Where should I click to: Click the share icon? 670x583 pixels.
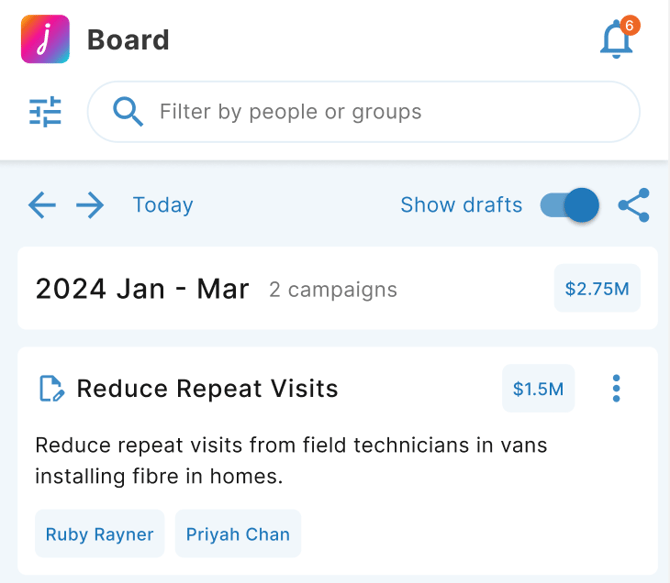[633, 205]
